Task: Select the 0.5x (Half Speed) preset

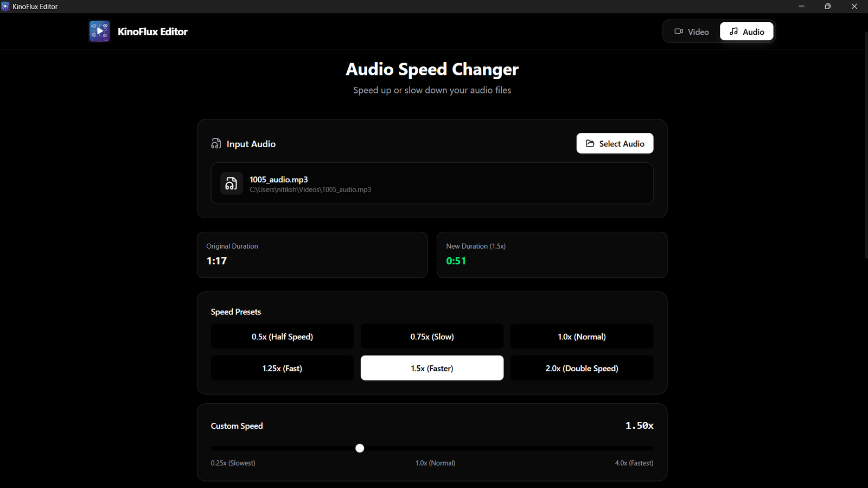Action: click(x=282, y=337)
